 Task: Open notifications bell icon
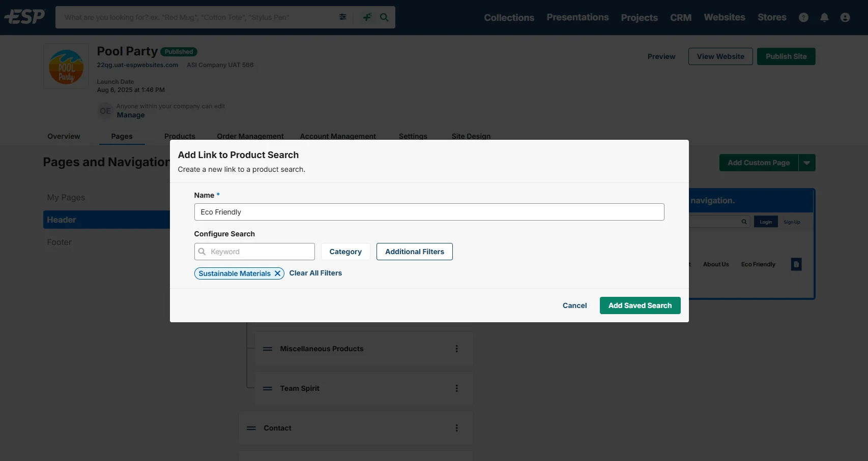point(824,17)
